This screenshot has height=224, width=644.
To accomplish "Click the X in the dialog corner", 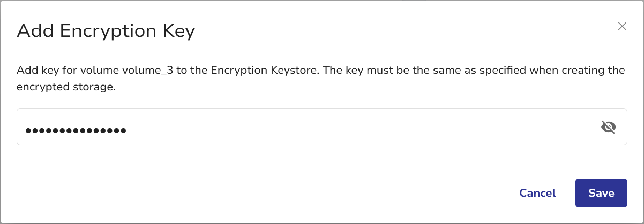I will coord(622,27).
